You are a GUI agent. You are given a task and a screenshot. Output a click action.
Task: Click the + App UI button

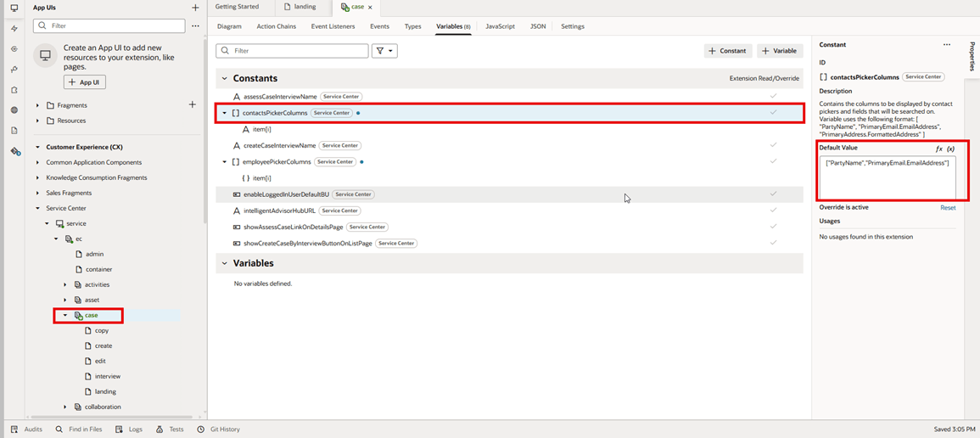85,82
